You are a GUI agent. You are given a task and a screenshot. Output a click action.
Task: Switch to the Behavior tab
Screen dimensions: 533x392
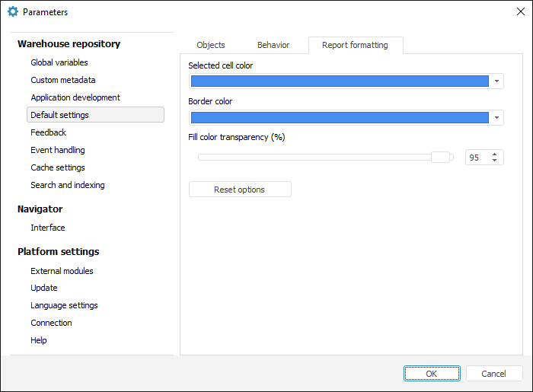click(x=273, y=45)
